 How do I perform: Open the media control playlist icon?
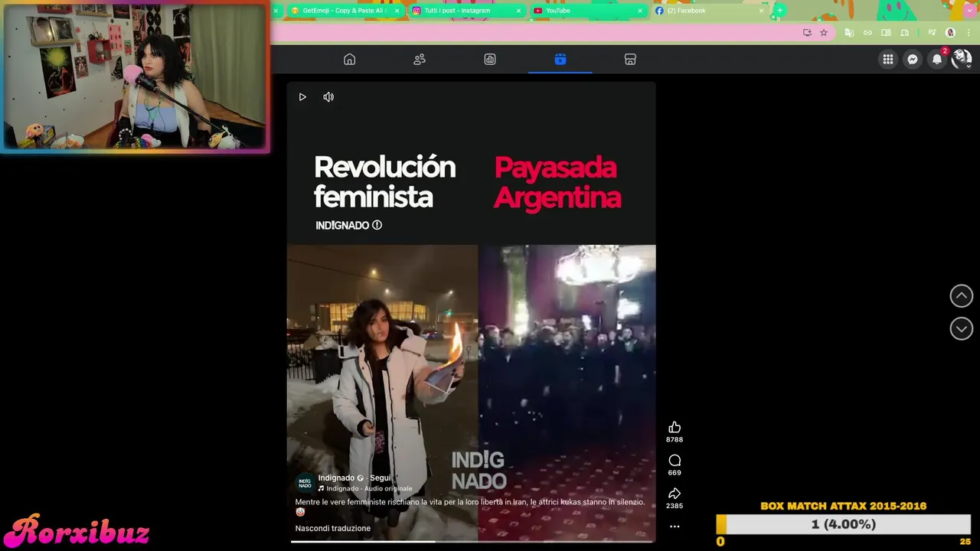pyautogui.click(x=932, y=33)
